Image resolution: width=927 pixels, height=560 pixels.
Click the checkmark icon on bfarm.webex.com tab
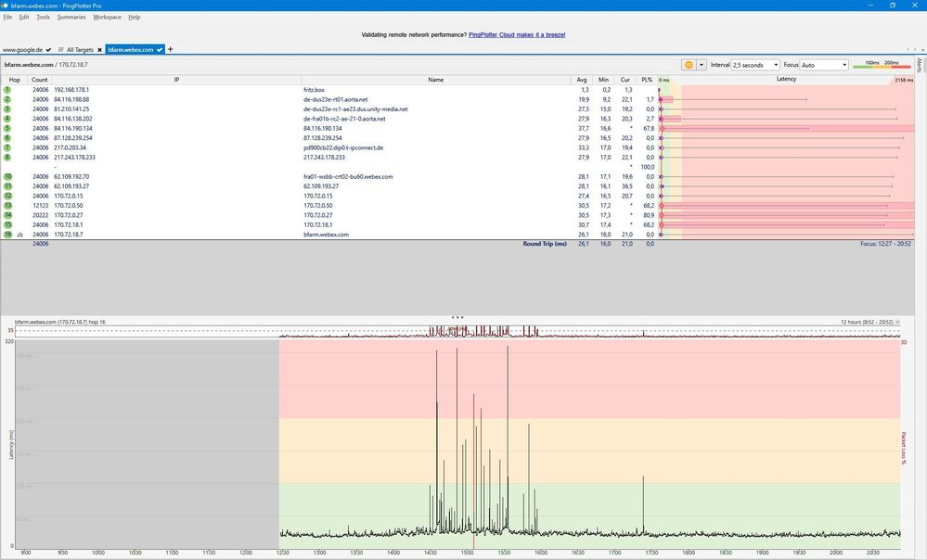160,50
